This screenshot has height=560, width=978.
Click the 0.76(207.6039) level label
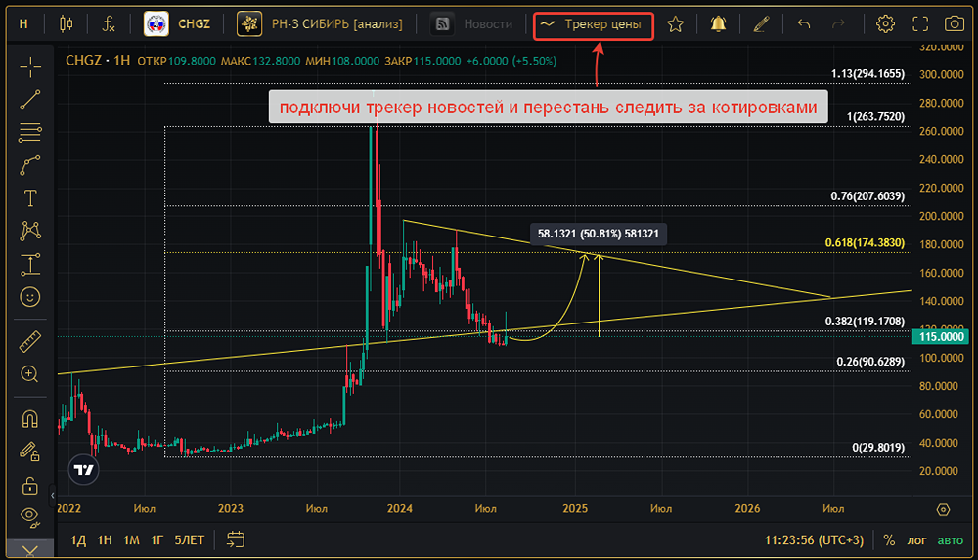867,195
